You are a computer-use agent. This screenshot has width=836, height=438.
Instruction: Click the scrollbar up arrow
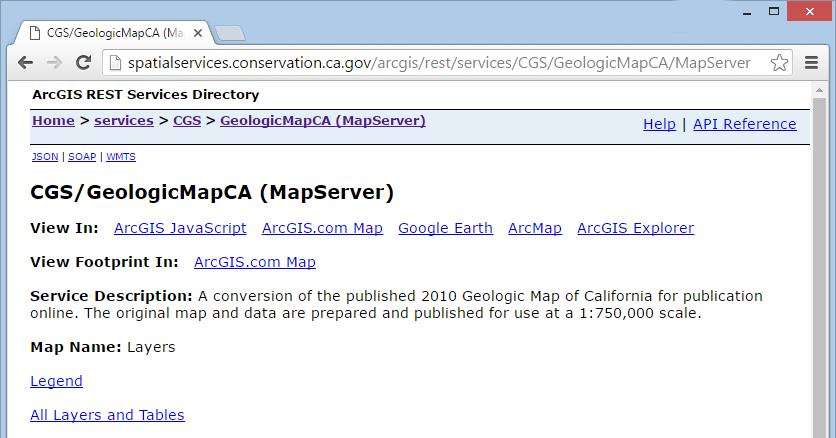pos(819,91)
